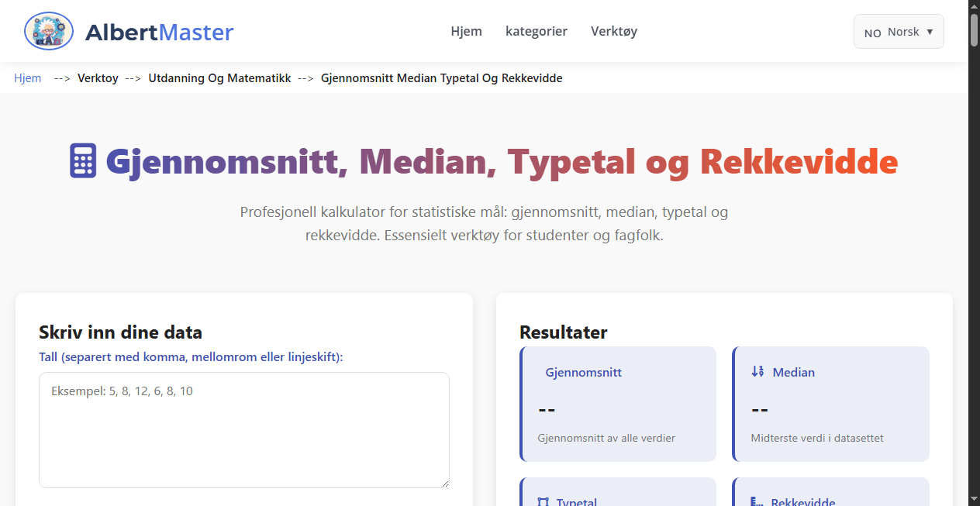Click the scrollbar up arrow icon
Screen dimensions: 980x506
click(x=974, y=5)
